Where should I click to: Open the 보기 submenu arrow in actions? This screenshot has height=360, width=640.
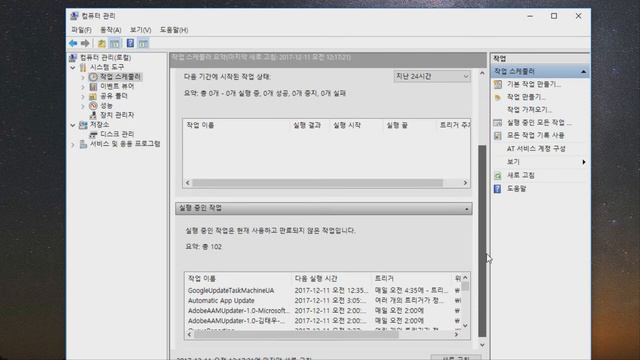pyautogui.click(x=584, y=162)
